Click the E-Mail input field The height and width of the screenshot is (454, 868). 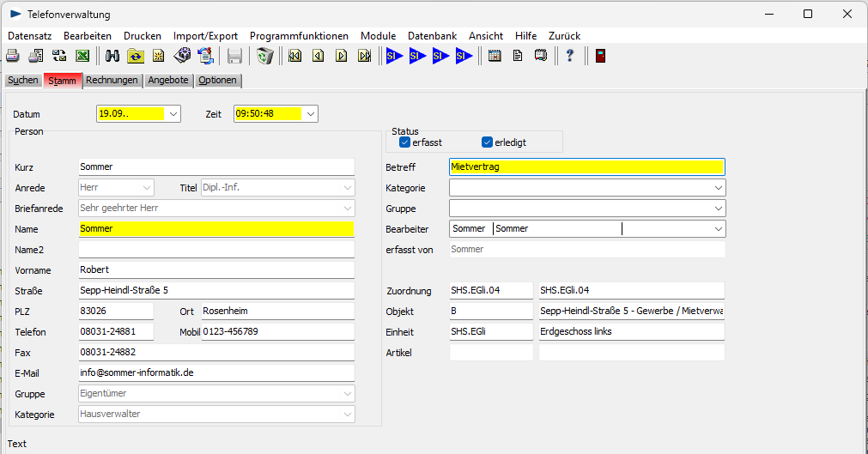(215, 373)
